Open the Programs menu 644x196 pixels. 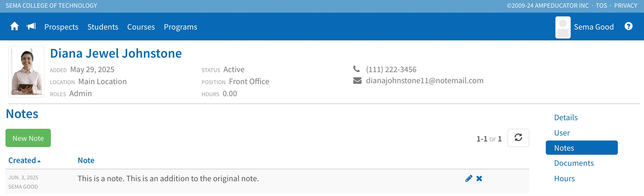coord(180,27)
